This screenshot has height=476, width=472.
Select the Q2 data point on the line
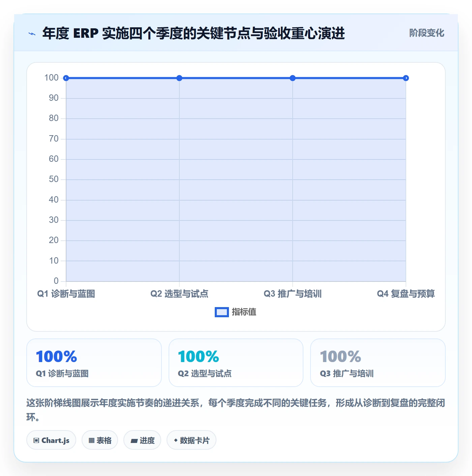click(x=179, y=78)
